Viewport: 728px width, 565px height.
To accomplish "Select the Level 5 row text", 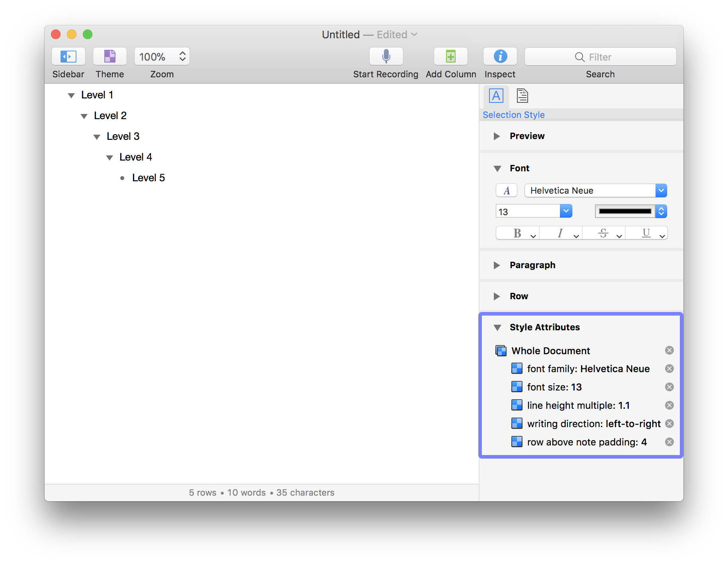I will (149, 178).
